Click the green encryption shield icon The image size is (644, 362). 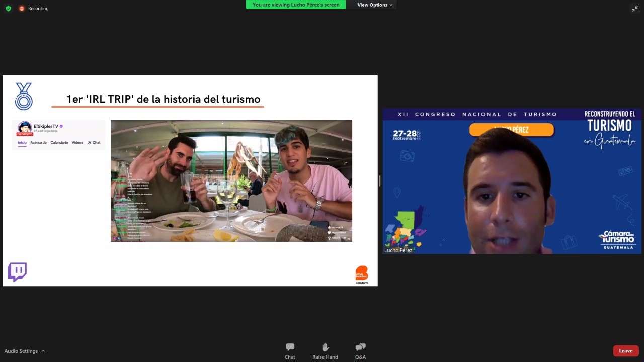click(x=8, y=8)
